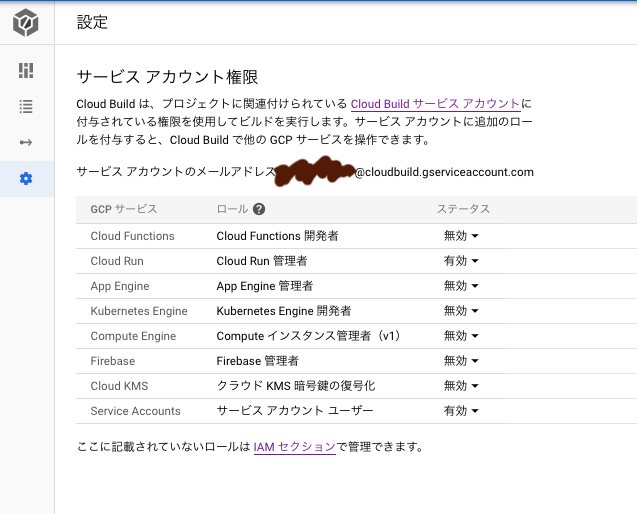Follow the Cloud Build サービス アカウント link
The image size is (637, 514).
[436, 104]
